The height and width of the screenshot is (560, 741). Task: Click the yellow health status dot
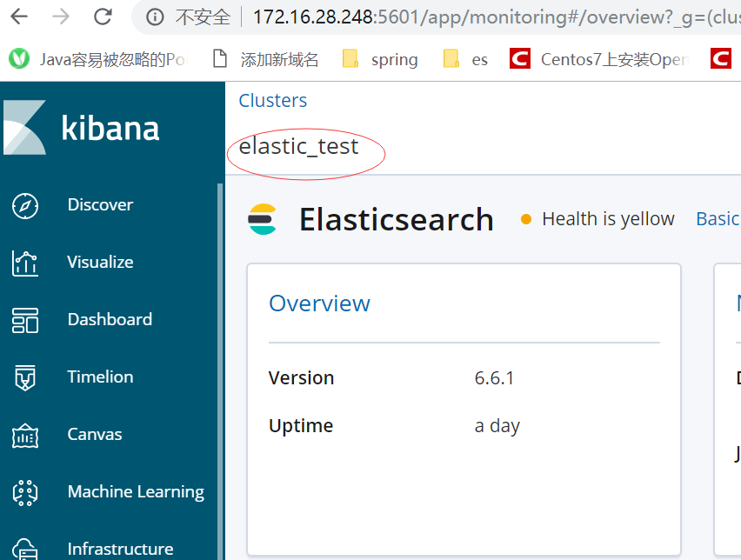[x=526, y=219]
